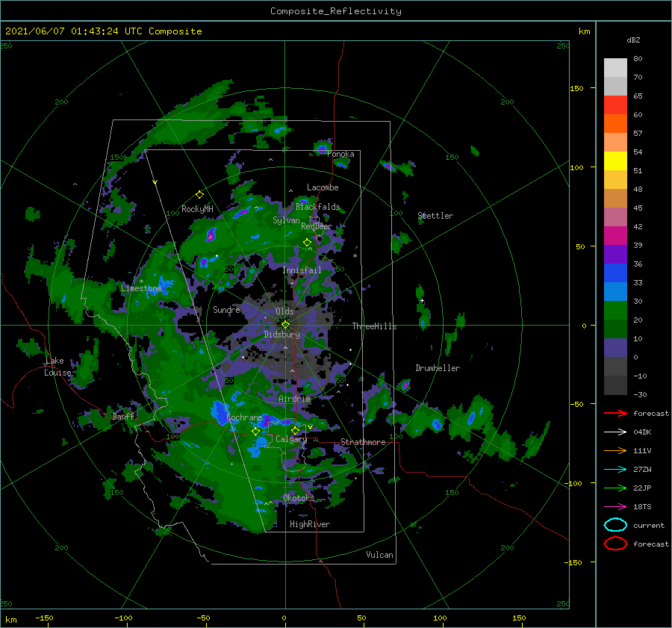Click the Olds town label

[284, 311]
